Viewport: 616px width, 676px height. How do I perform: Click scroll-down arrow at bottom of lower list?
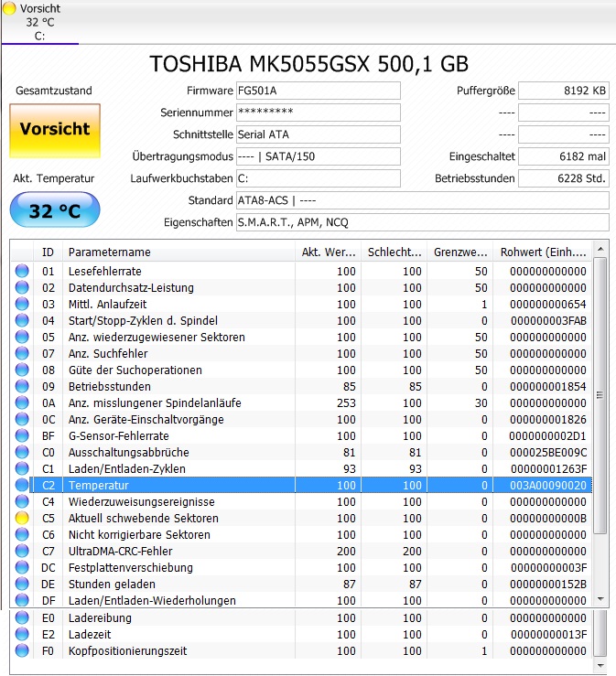tap(600, 666)
